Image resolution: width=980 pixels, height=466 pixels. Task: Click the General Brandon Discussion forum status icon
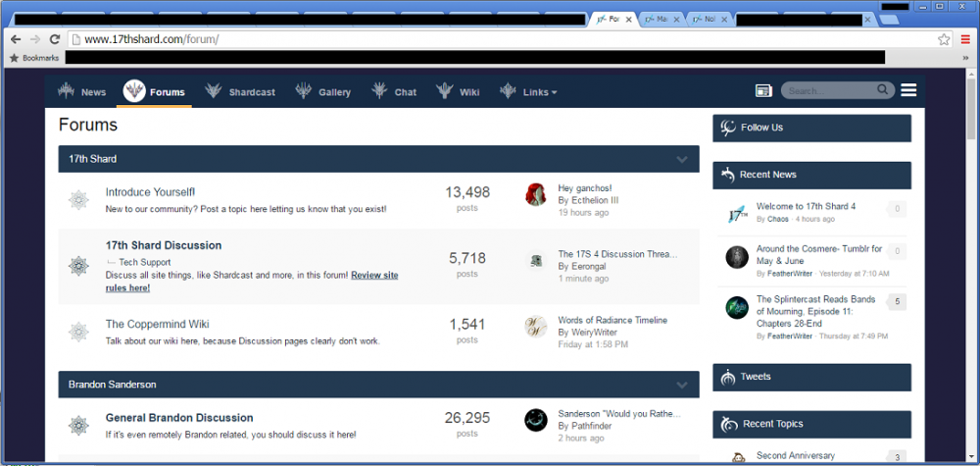tap(78, 426)
